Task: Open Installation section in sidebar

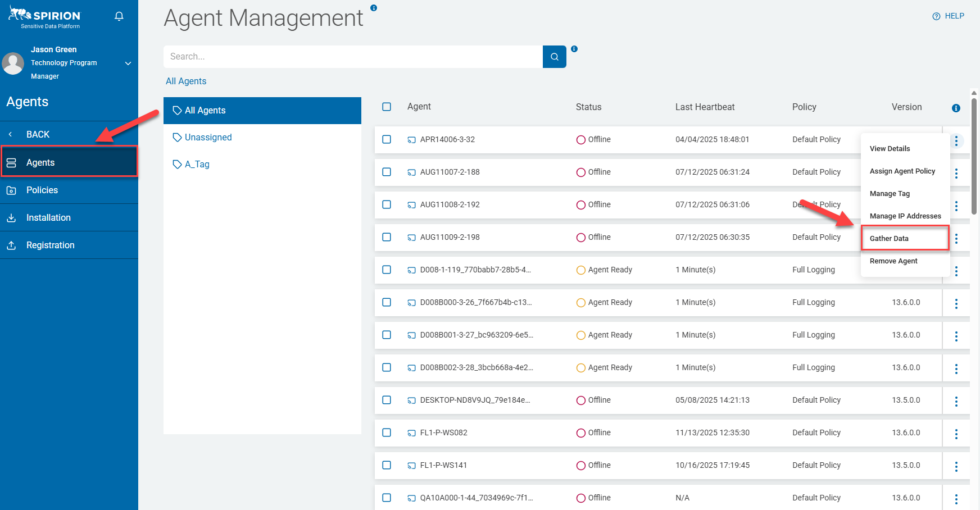Action: 48,217
